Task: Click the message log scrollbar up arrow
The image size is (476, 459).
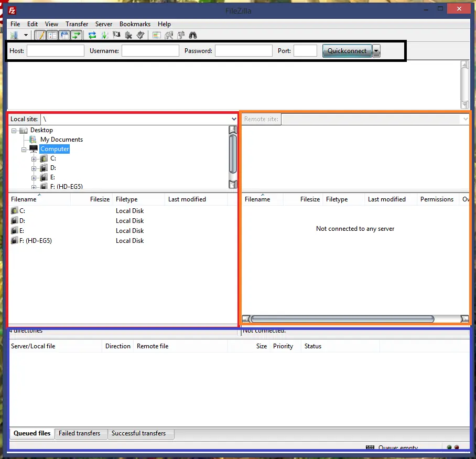Action: [x=464, y=65]
